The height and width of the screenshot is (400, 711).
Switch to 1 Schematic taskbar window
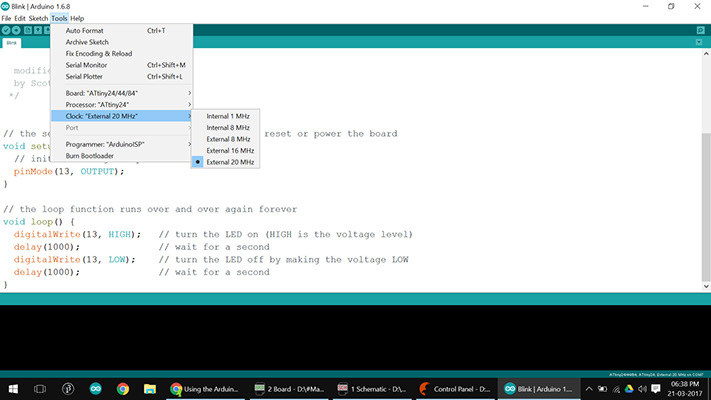pos(373,389)
